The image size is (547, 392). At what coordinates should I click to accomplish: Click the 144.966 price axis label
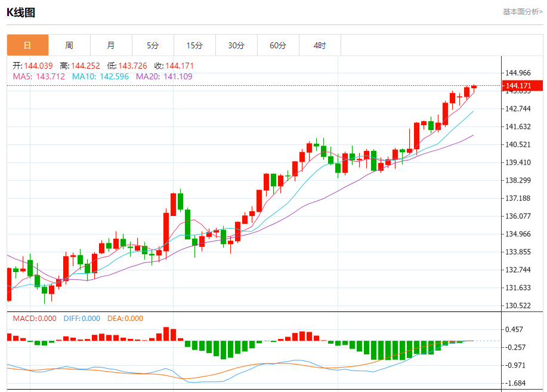pos(518,73)
